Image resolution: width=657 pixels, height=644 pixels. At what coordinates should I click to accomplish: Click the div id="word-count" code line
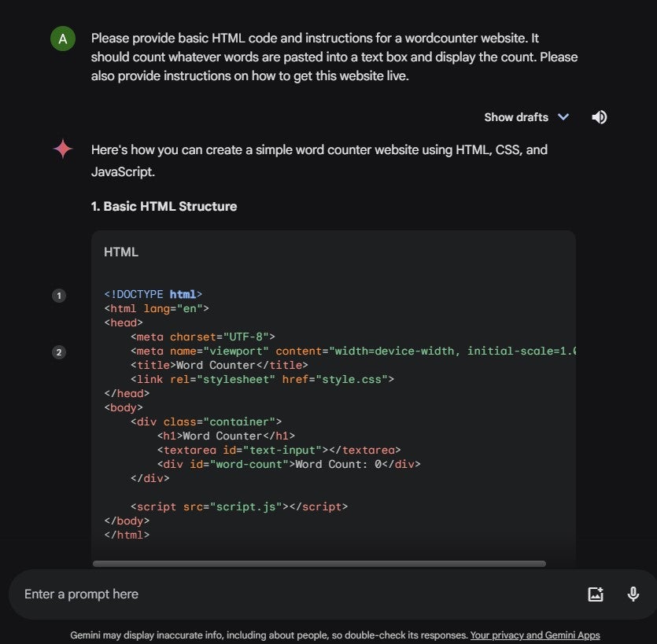point(289,465)
